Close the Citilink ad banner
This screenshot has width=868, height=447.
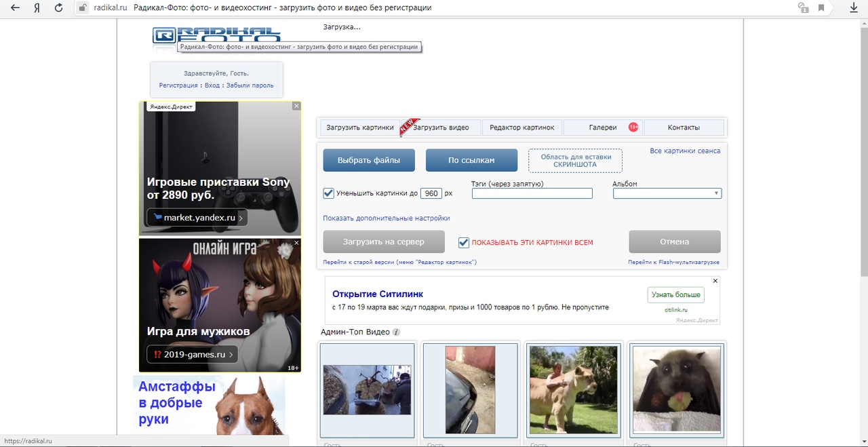pos(715,281)
